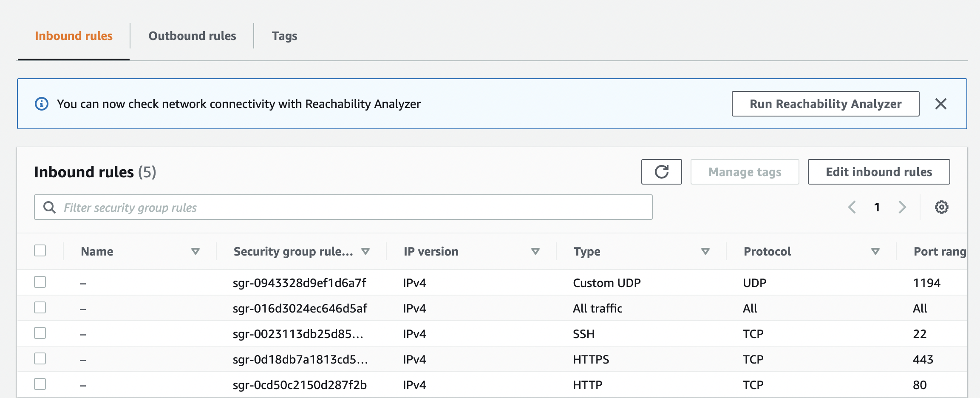Sort by Name column arrow
This screenshot has height=398, width=980.
[x=195, y=251]
